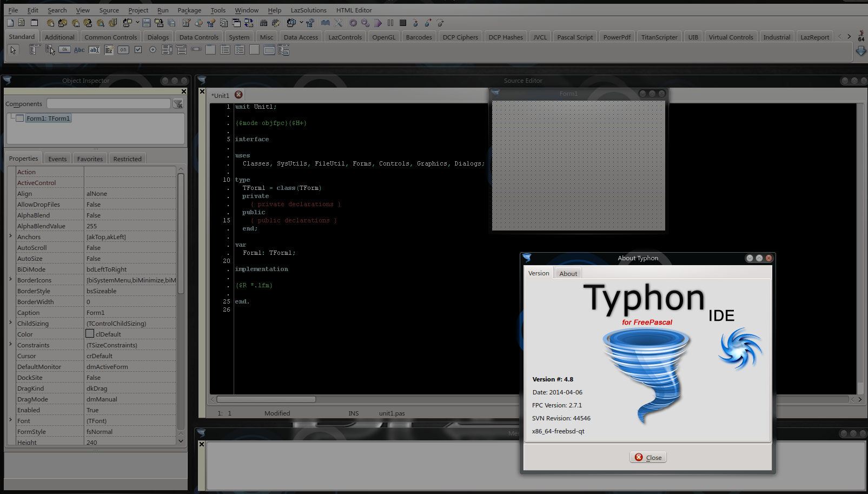Open the Project menu
Viewport: 868px width, 494px height.
click(138, 10)
